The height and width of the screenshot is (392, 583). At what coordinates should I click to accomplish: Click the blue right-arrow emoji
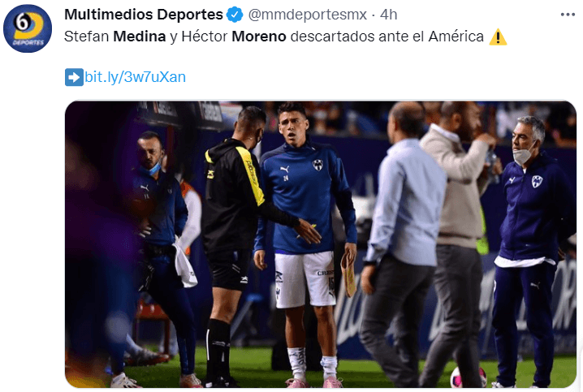pyautogui.click(x=73, y=77)
